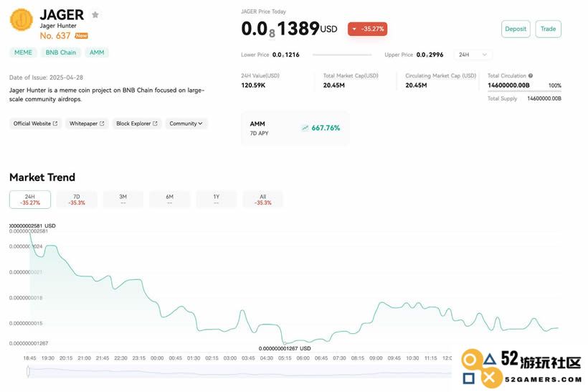Switch chart to the 1Y tab

[216, 200]
